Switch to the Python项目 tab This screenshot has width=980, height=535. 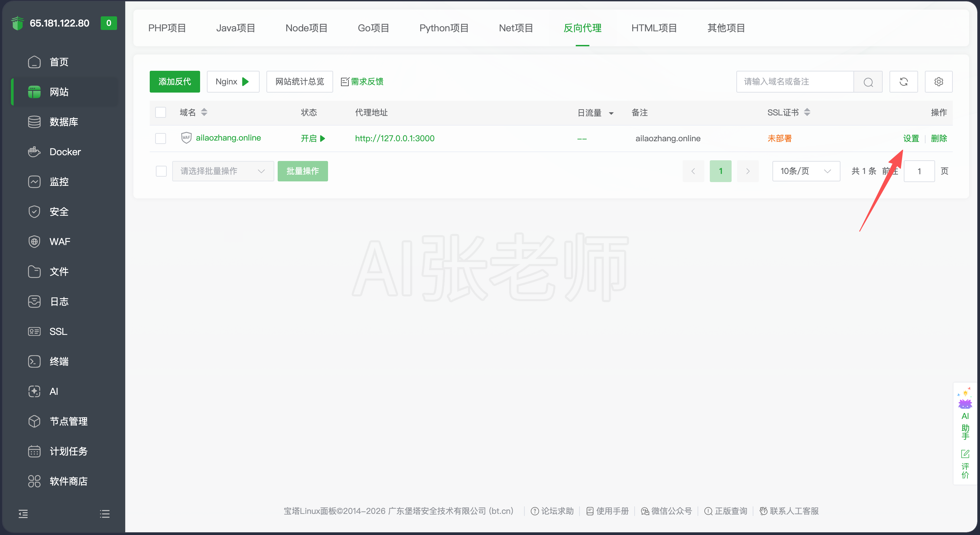tap(444, 28)
